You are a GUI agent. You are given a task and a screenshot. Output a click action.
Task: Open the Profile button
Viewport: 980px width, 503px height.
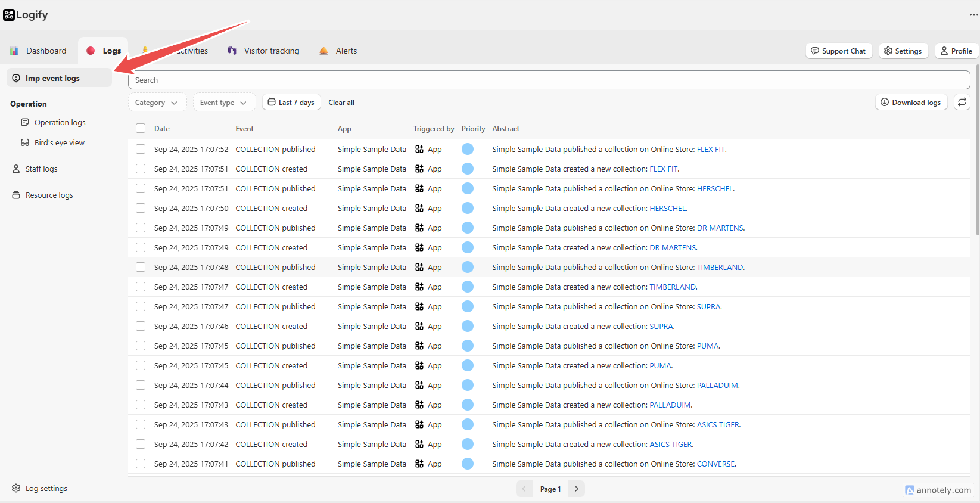957,51
